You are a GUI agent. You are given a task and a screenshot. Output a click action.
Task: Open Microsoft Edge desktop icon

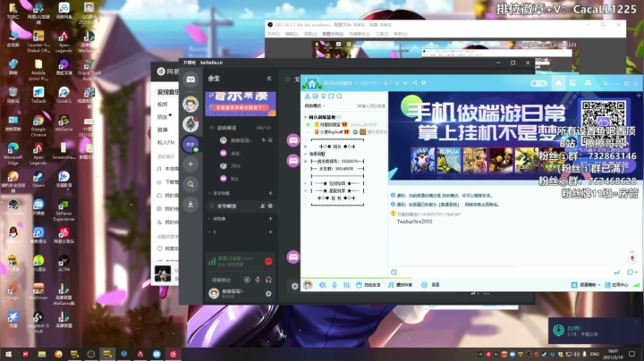click(13, 153)
